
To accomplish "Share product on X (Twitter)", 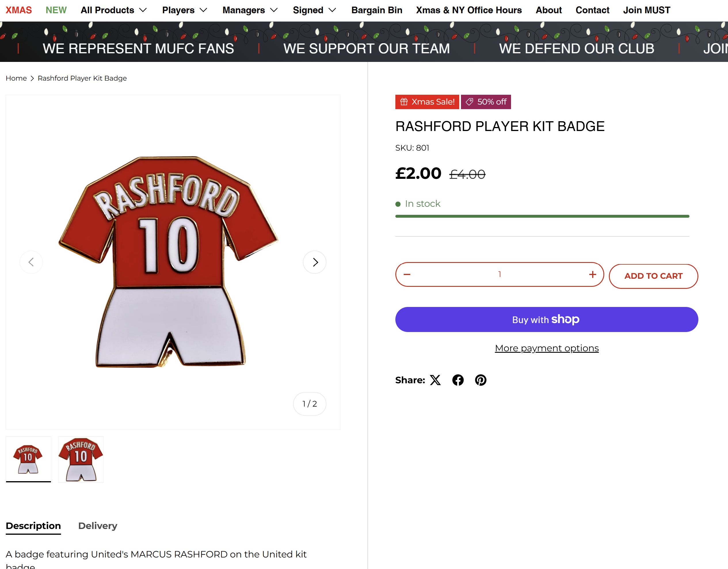I will (x=435, y=380).
